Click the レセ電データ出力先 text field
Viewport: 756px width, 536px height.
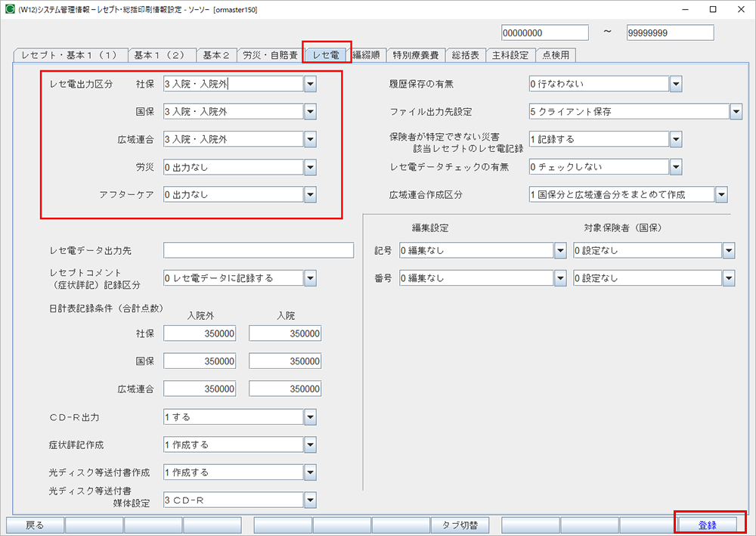pos(258,250)
